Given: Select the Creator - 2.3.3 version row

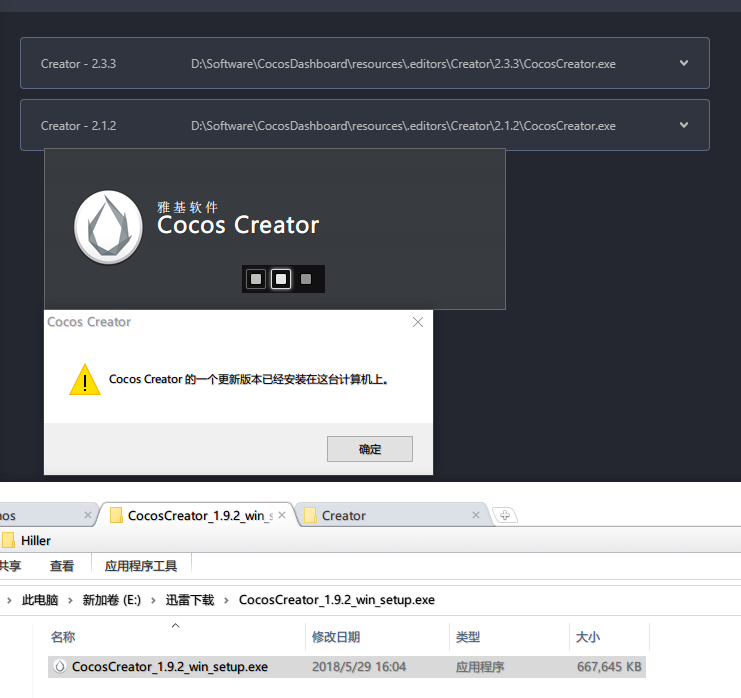Looking at the screenshot, I should (x=364, y=63).
